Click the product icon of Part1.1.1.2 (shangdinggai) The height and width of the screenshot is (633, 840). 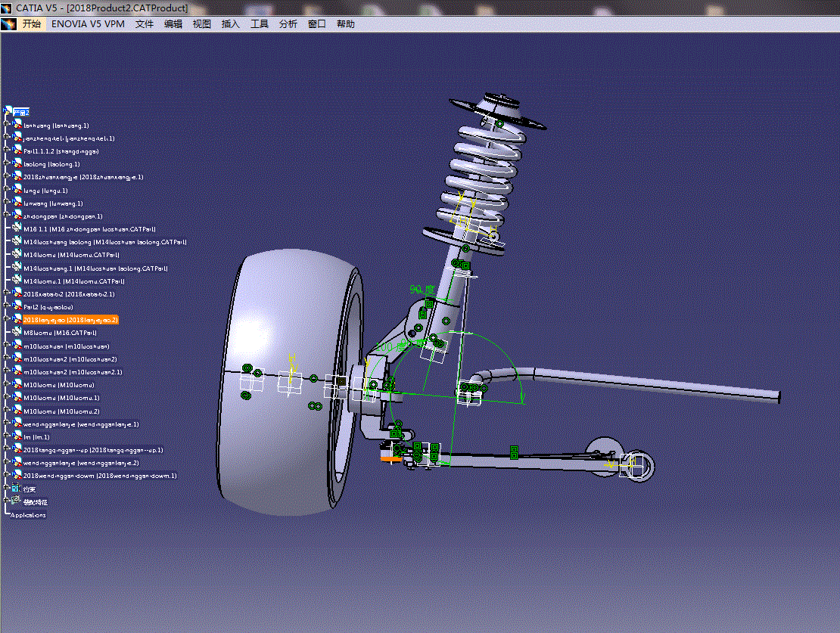17,150
